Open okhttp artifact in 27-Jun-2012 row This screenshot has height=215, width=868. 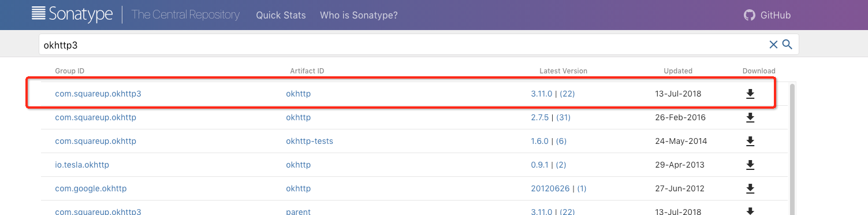(298, 188)
